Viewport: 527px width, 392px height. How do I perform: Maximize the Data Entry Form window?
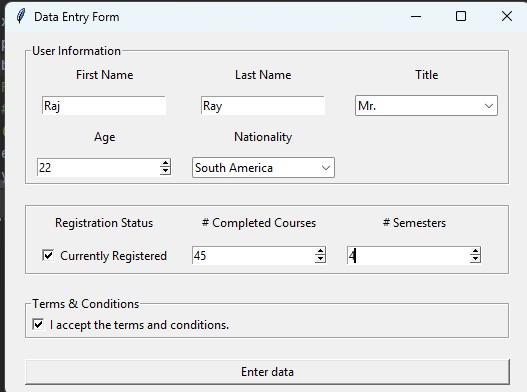click(x=461, y=16)
